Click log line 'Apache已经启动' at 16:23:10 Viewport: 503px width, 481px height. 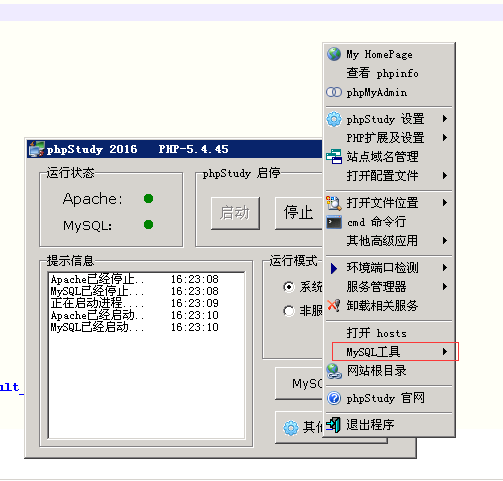[134, 315]
